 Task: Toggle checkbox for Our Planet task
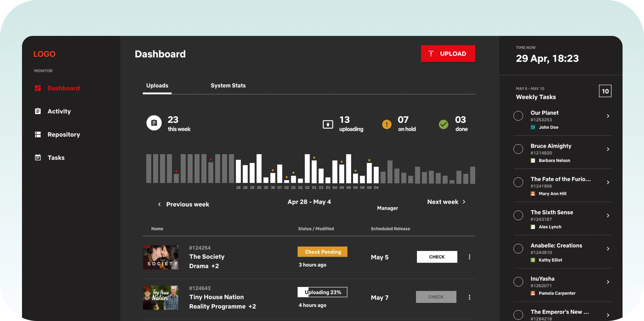pos(518,116)
